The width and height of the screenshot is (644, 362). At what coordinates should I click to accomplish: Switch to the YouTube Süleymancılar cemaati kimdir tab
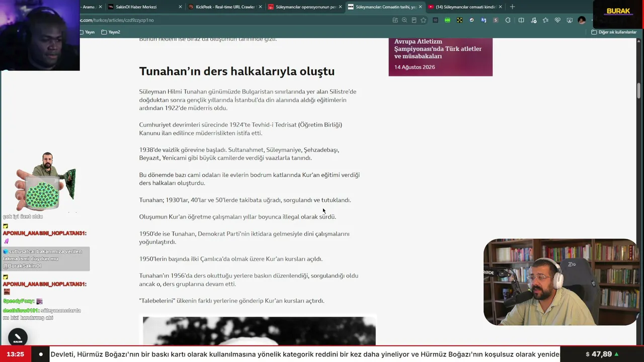coord(465,7)
